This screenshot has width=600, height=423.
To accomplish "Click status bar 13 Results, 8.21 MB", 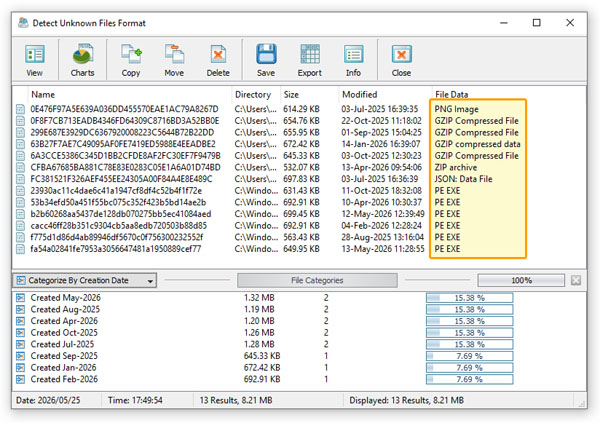I will coord(236,401).
